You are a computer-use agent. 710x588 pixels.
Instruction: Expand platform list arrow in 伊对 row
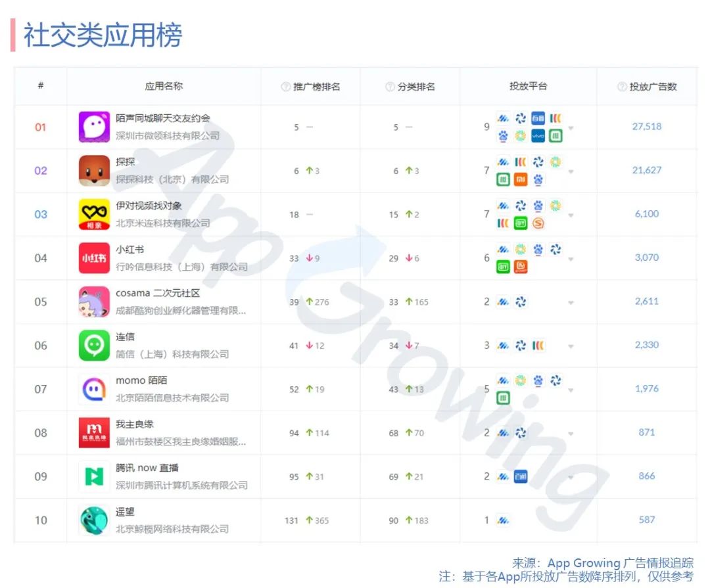click(x=571, y=215)
